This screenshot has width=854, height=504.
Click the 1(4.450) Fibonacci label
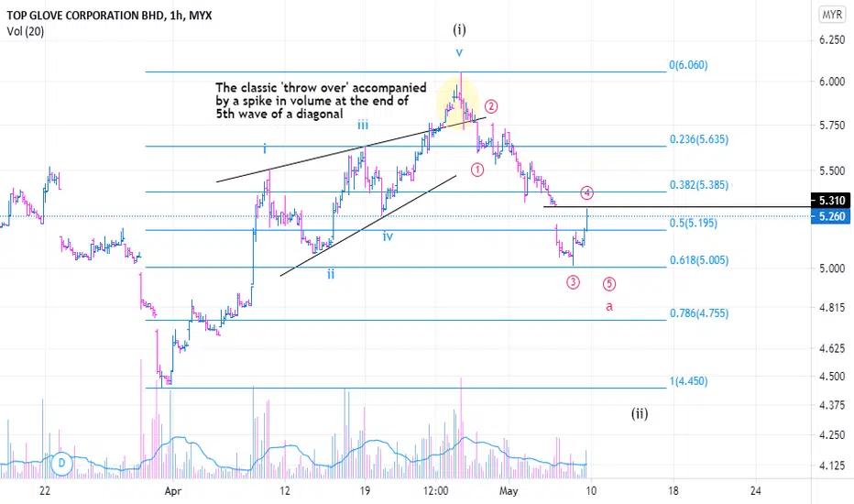click(688, 381)
